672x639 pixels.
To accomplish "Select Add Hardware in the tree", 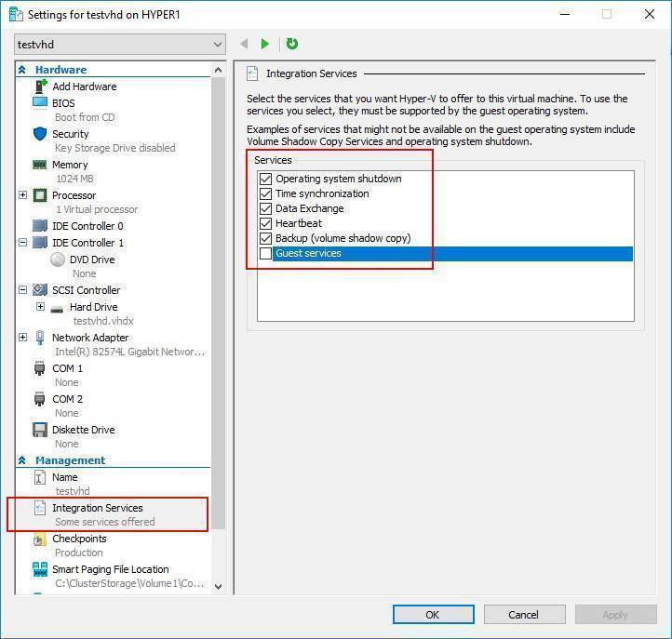I will (85, 87).
